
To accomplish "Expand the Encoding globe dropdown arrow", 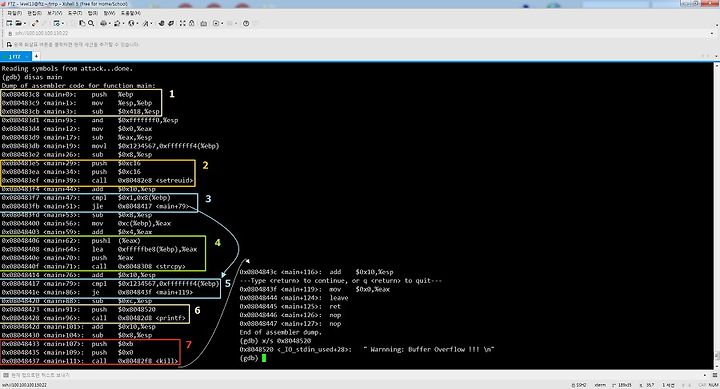I will 138,23.
